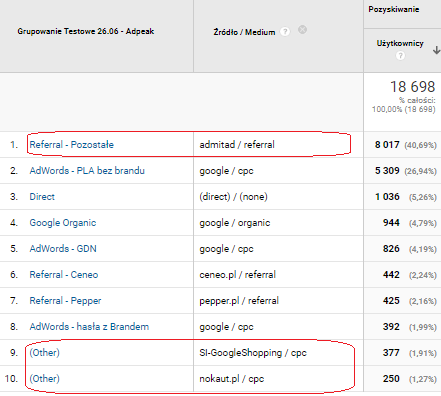441x396 pixels.
Task: Click the Pozyskiwanie group header
Action: pos(394,9)
